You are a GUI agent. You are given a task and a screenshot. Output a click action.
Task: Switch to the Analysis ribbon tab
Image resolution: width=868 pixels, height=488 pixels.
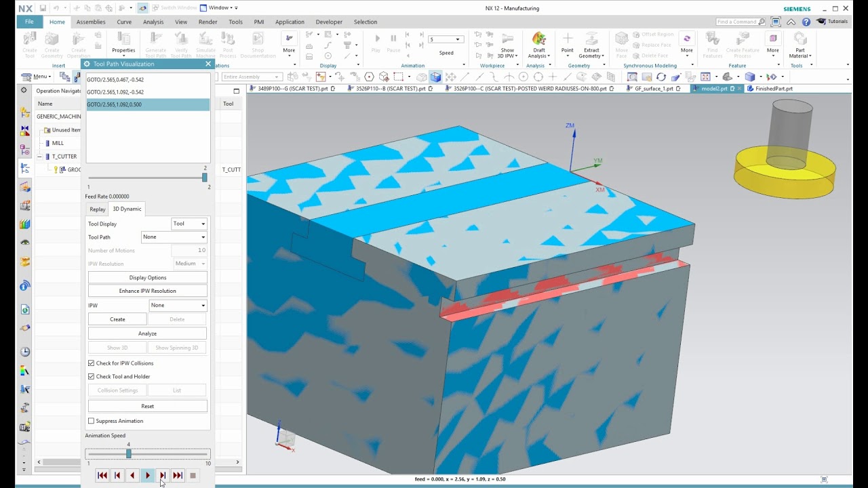[x=153, y=22]
